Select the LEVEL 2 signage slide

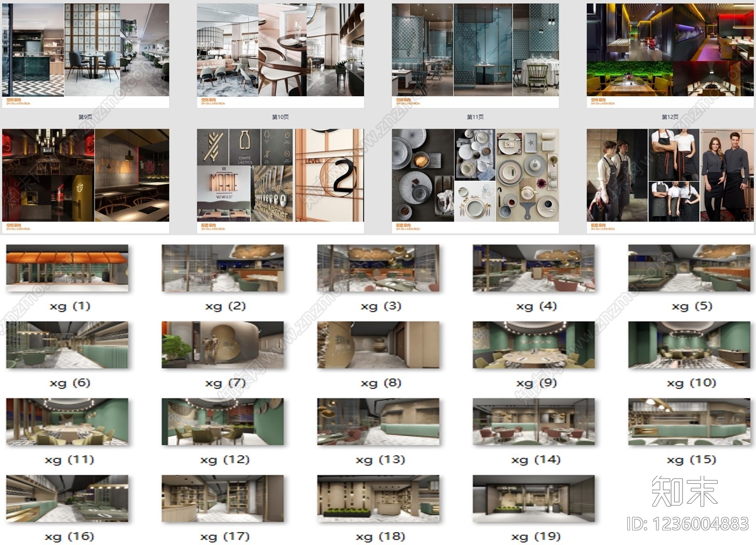pos(280,181)
